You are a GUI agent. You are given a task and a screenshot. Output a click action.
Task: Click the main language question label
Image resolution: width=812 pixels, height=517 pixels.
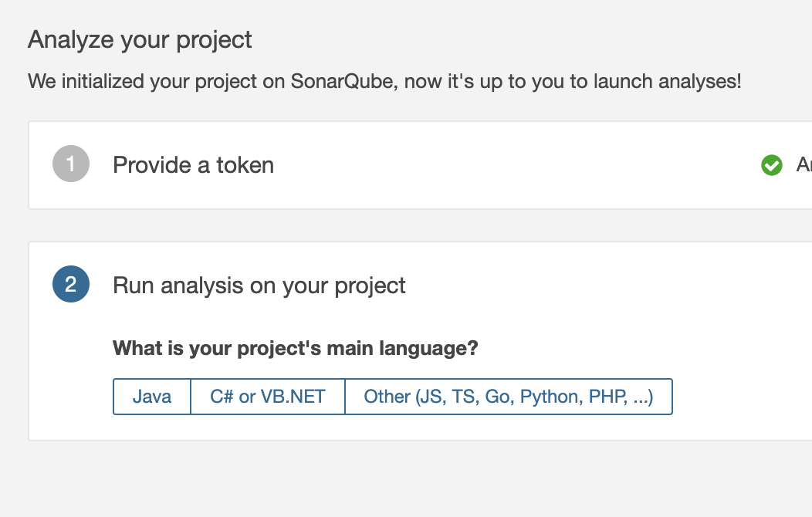click(296, 348)
